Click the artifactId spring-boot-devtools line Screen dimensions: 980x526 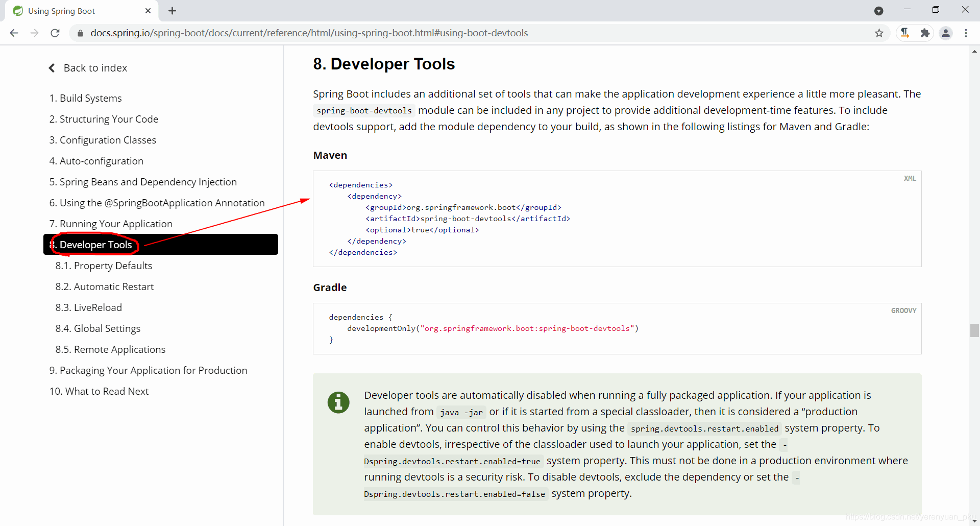pos(468,219)
